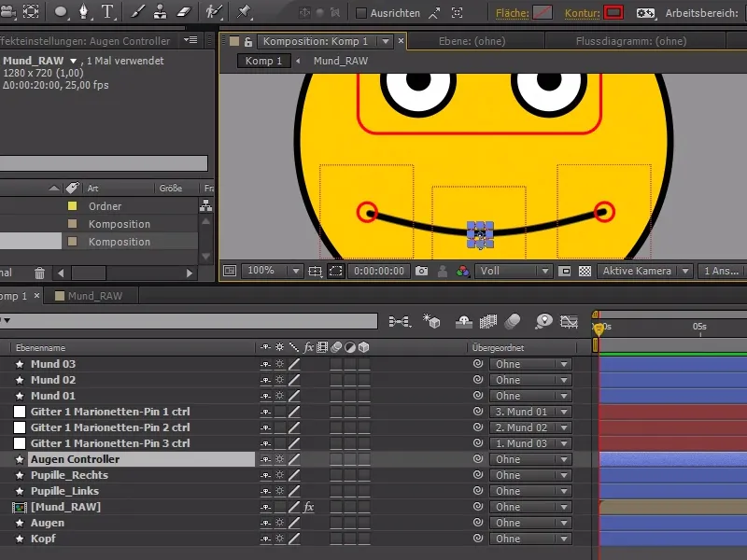Toggle shy switch for Pupille_Rechts layer

(x=265, y=475)
